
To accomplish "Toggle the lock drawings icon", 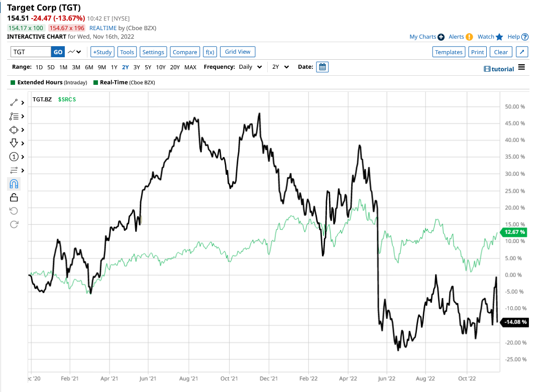I will [14, 198].
